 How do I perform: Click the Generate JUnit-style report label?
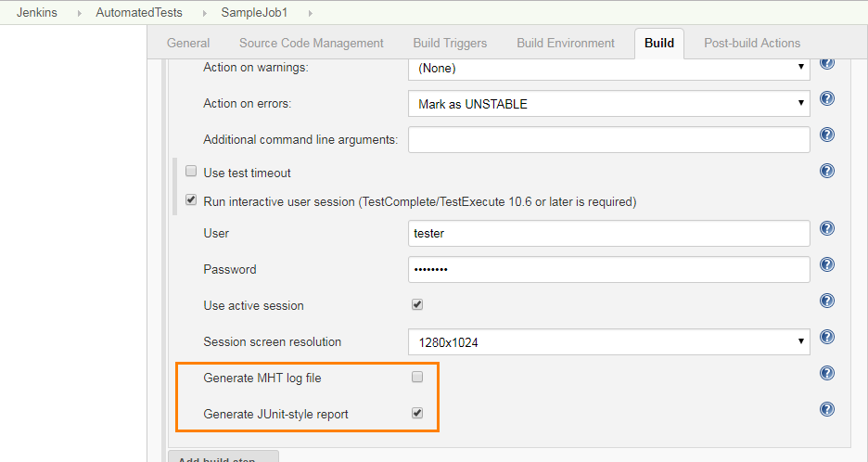275,415
